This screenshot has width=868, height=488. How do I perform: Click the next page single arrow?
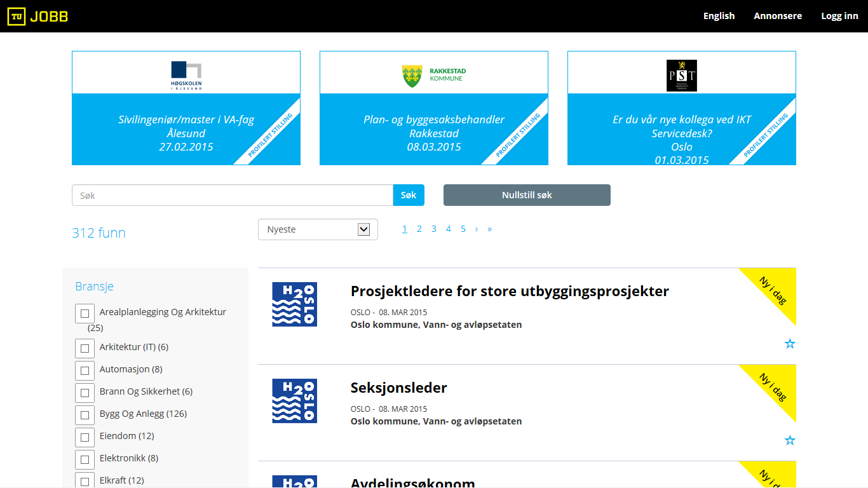[x=477, y=229]
